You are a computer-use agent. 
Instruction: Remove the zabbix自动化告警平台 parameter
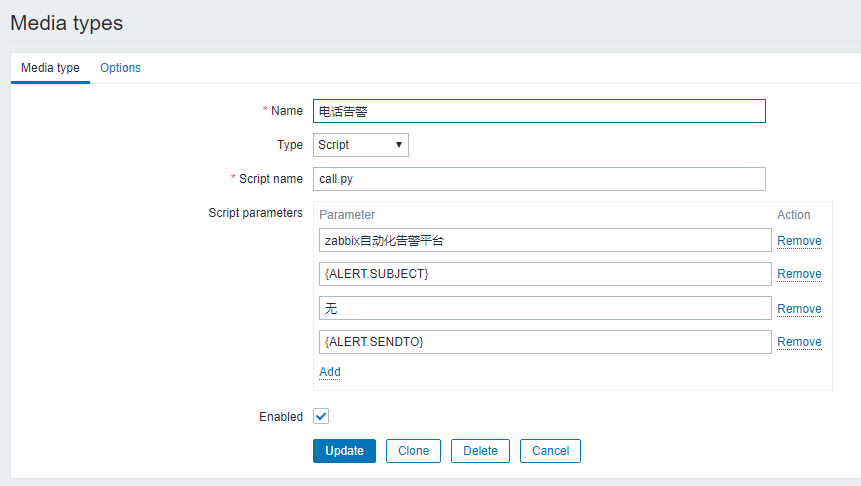pyautogui.click(x=799, y=241)
